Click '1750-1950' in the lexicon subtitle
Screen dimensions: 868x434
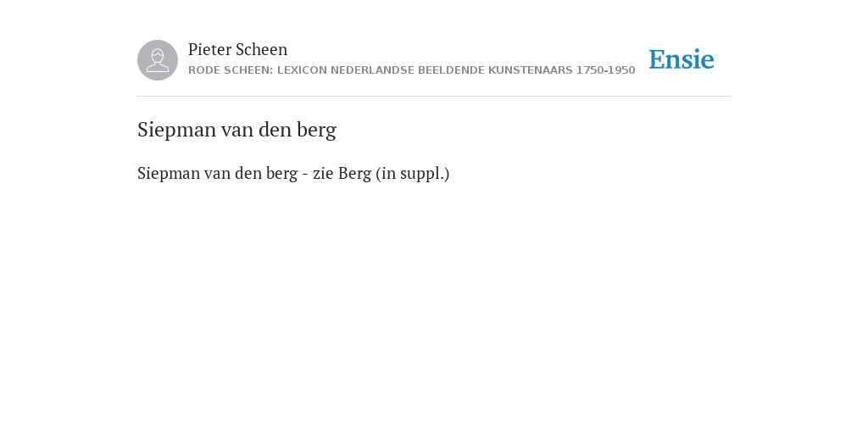(605, 70)
